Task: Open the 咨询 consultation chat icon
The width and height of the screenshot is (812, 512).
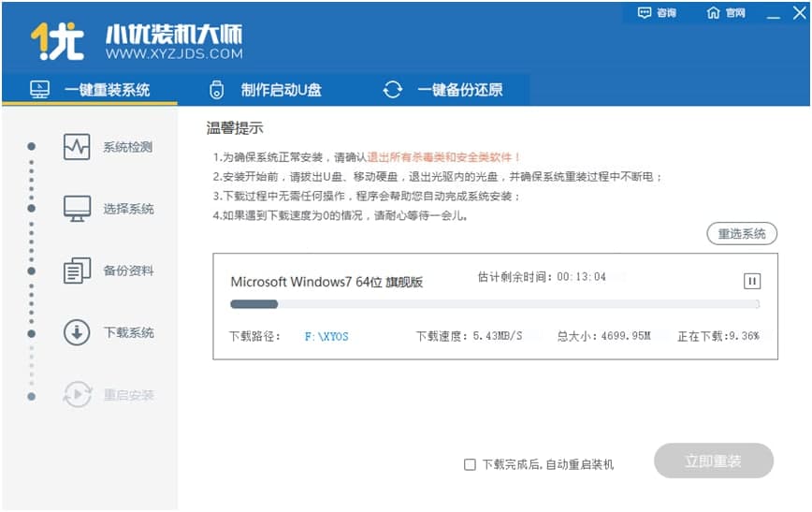Action: 645,13
